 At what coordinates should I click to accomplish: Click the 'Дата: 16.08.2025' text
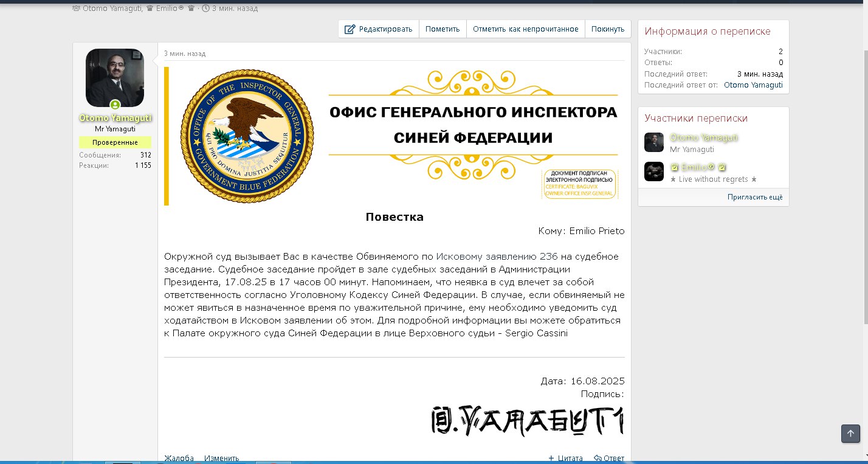(x=582, y=381)
